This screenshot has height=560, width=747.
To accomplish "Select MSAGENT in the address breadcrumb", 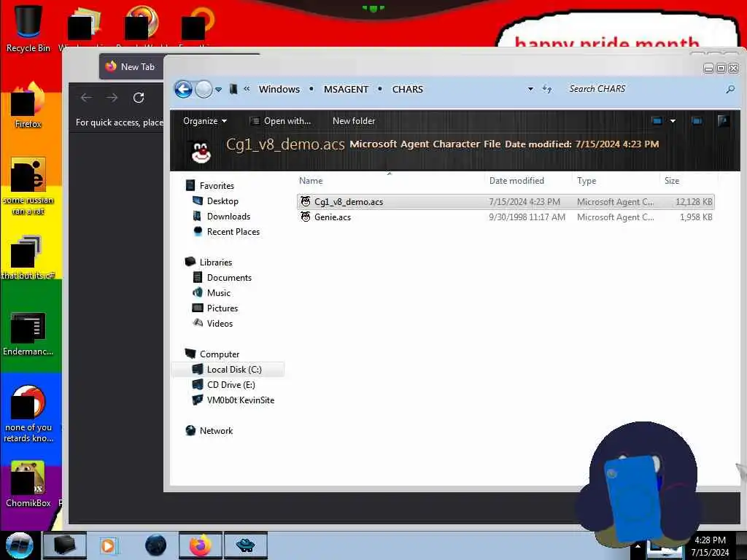I will click(346, 89).
